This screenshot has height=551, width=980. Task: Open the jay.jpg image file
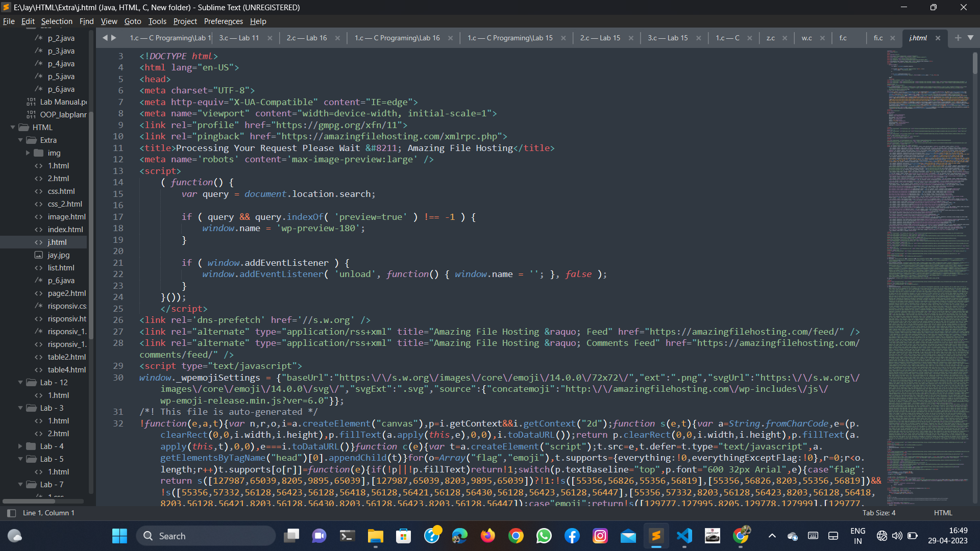pyautogui.click(x=58, y=255)
